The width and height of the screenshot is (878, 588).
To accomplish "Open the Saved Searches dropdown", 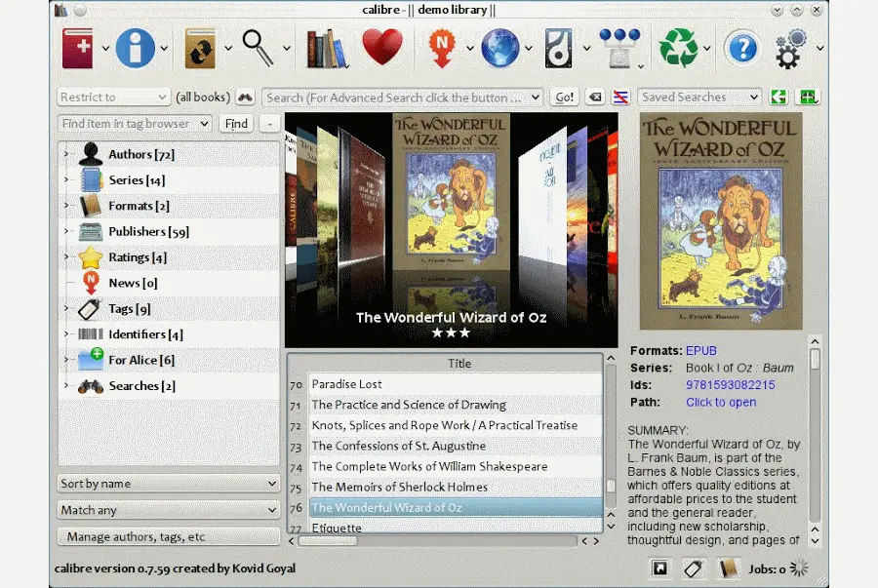I will pyautogui.click(x=699, y=98).
